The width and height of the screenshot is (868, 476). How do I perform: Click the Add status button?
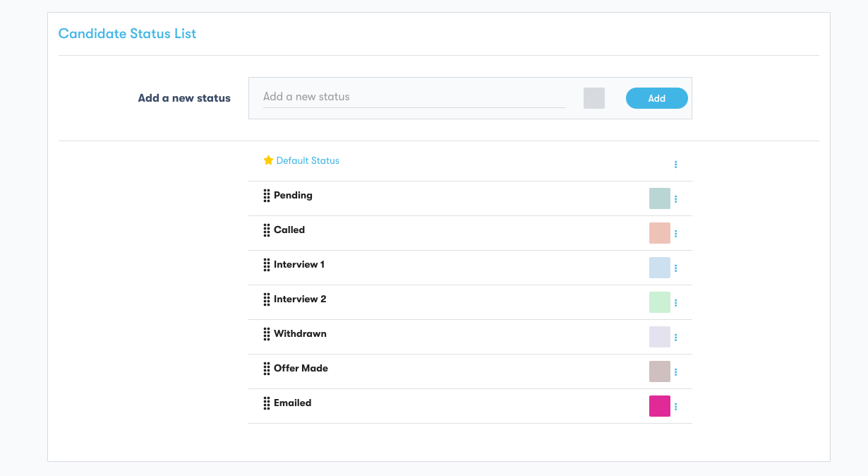point(656,98)
